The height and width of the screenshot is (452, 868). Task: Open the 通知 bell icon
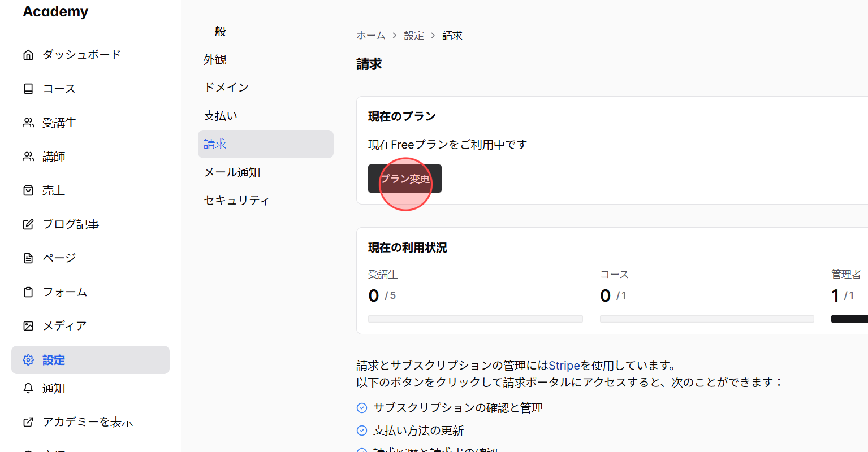coord(28,388)
